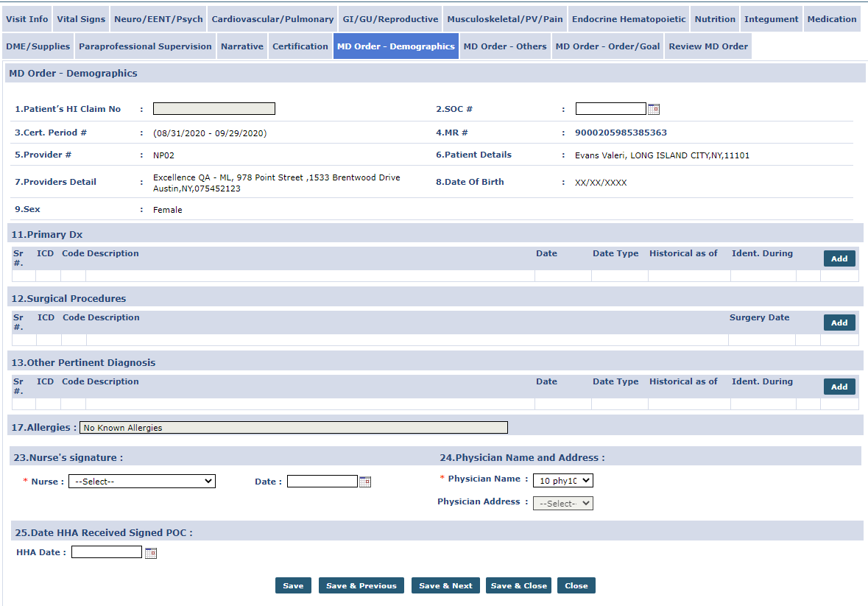868x606 pixels.
Task: Select the Medication tab
Action: [831, 19]
